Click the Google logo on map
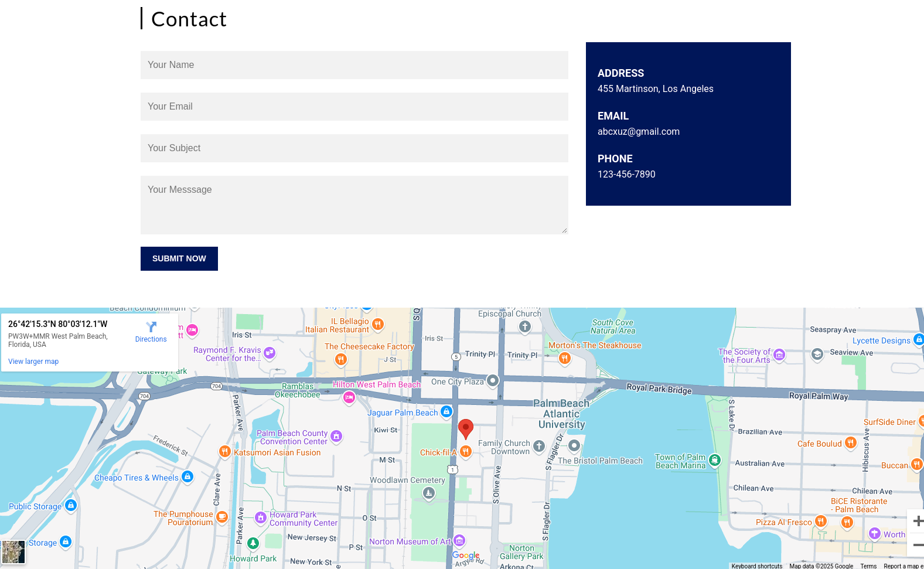The image size is (924, 569). pos(466,556)
